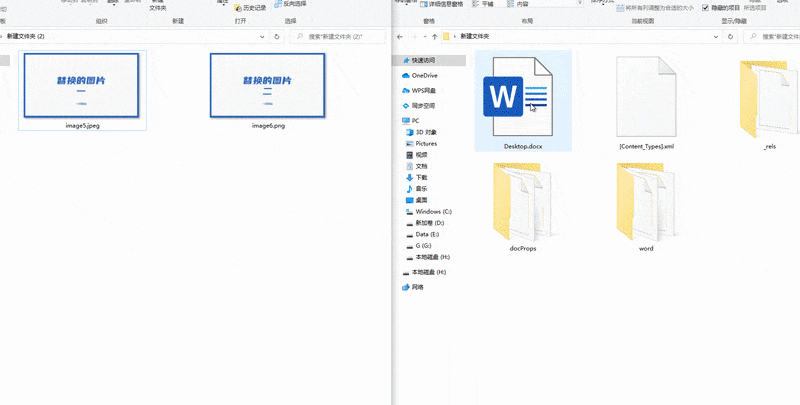Click 反向选择 in the left window ribbon
This screenshot has height=405, width=800.
coord(290,4)
